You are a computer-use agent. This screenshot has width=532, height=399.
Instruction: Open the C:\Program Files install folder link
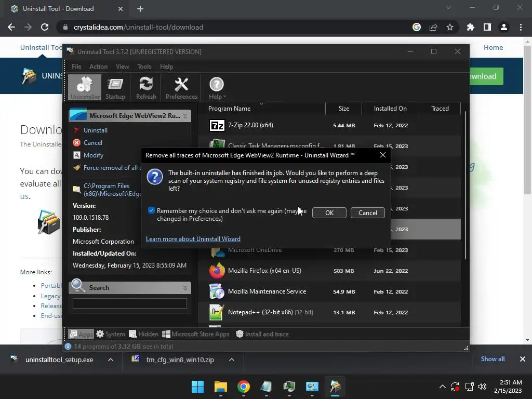(112, 190)
